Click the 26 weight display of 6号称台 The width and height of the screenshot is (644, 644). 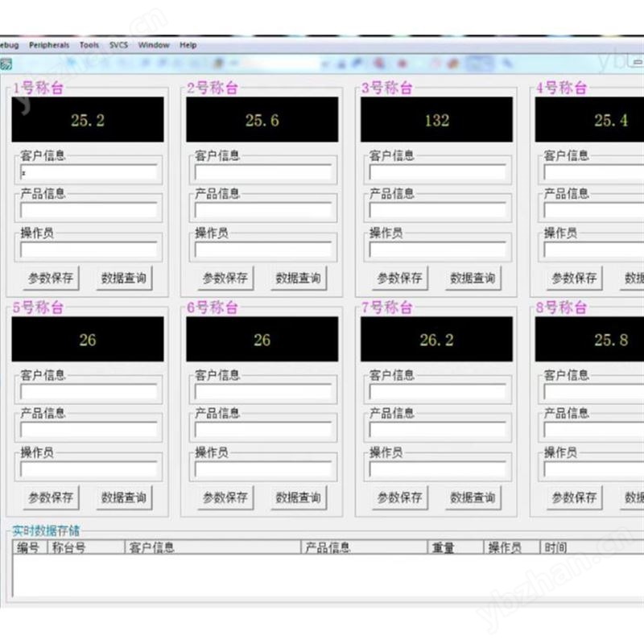(262, 339)
